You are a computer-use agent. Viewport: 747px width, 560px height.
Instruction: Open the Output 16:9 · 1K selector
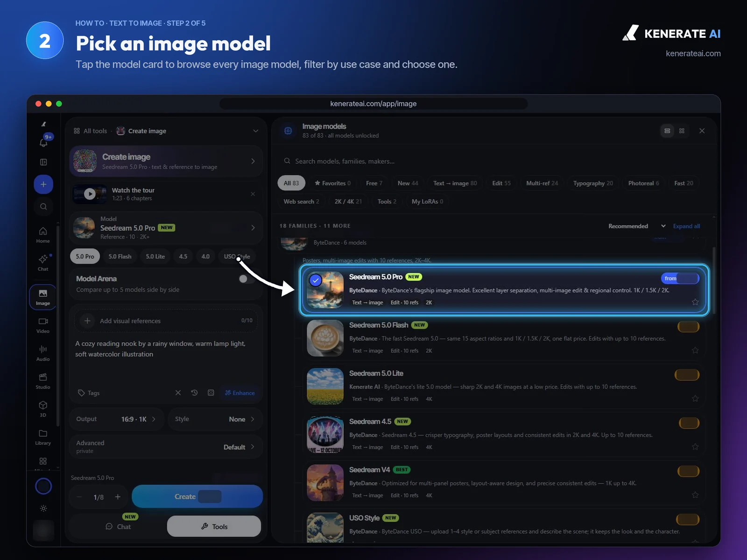coord(116,419)
